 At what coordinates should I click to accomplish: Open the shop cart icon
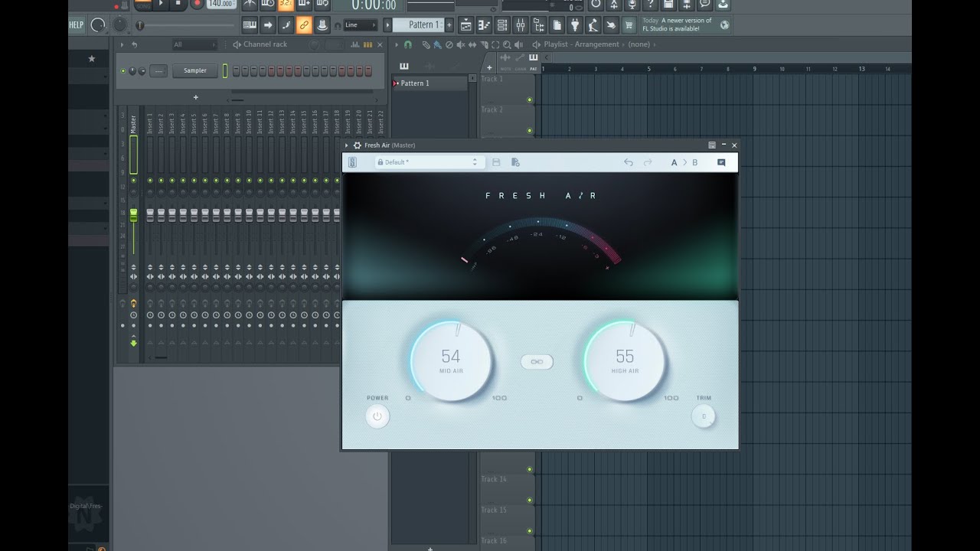629,25
